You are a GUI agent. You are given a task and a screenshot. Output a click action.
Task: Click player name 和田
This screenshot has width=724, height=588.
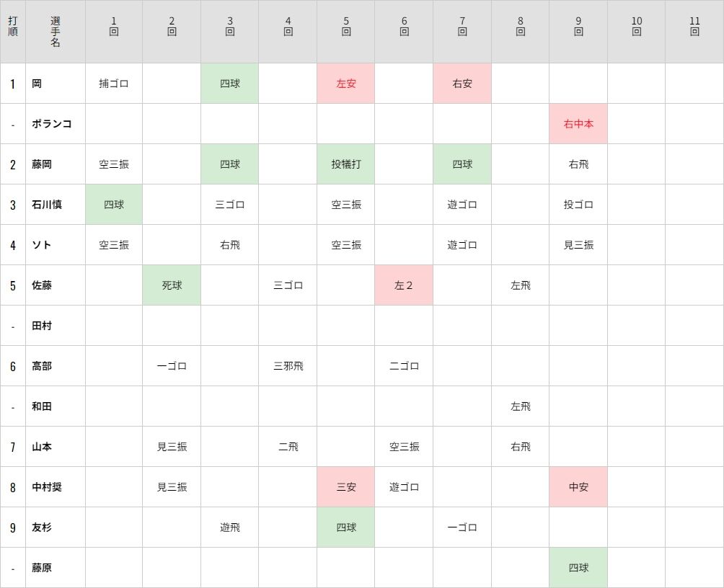pos(42,406)
